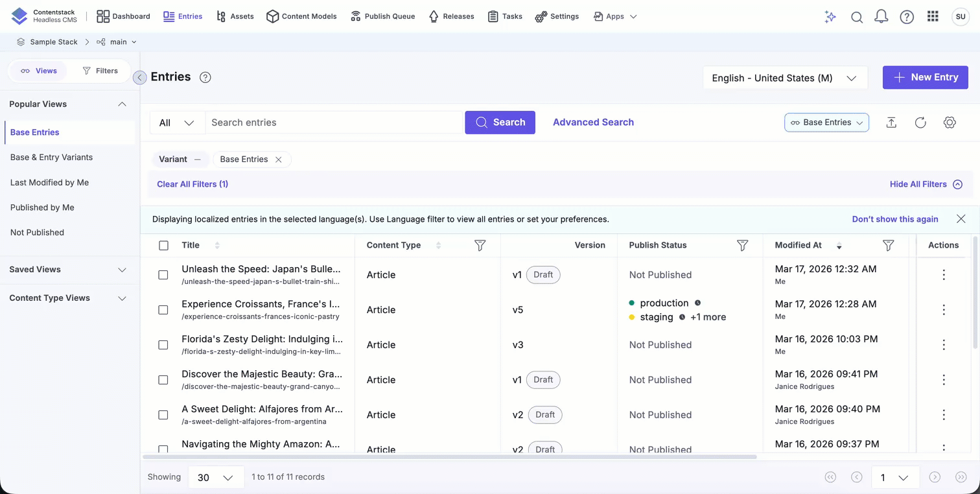
Task: Select the A Sweet Delight Alfajores checkbox
Action: coord(163,415)
